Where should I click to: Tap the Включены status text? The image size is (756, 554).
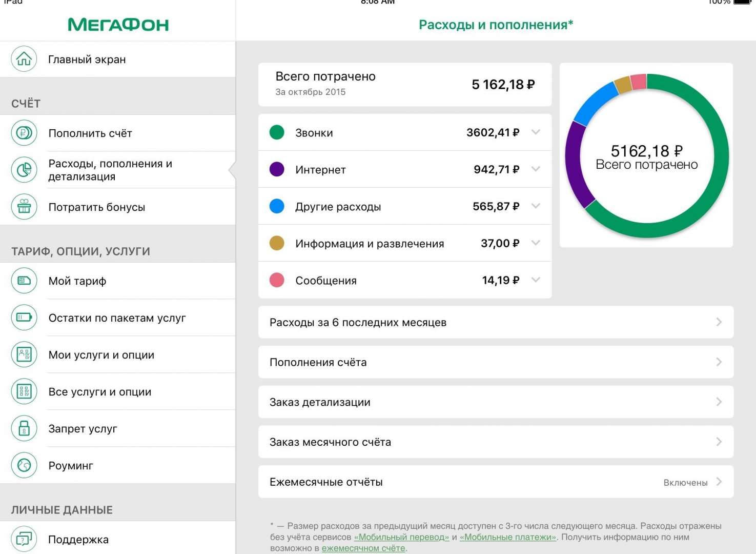685,483
